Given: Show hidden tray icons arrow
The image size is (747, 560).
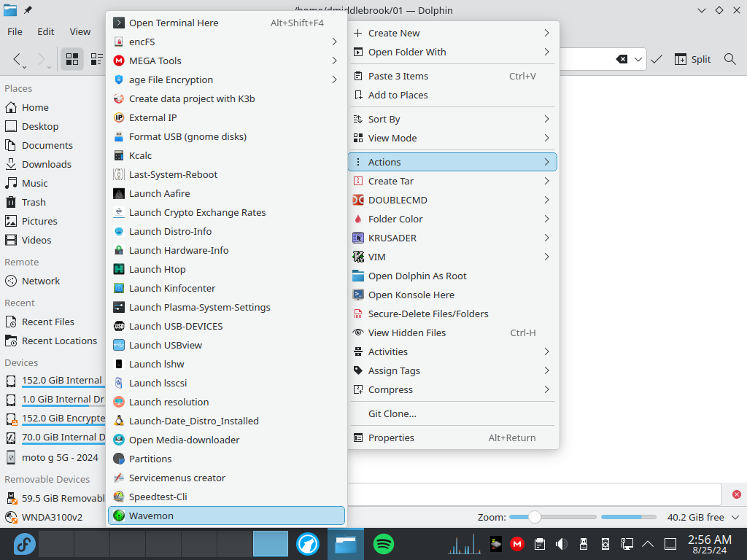Looking at the screenshot, I should [648, 544].
